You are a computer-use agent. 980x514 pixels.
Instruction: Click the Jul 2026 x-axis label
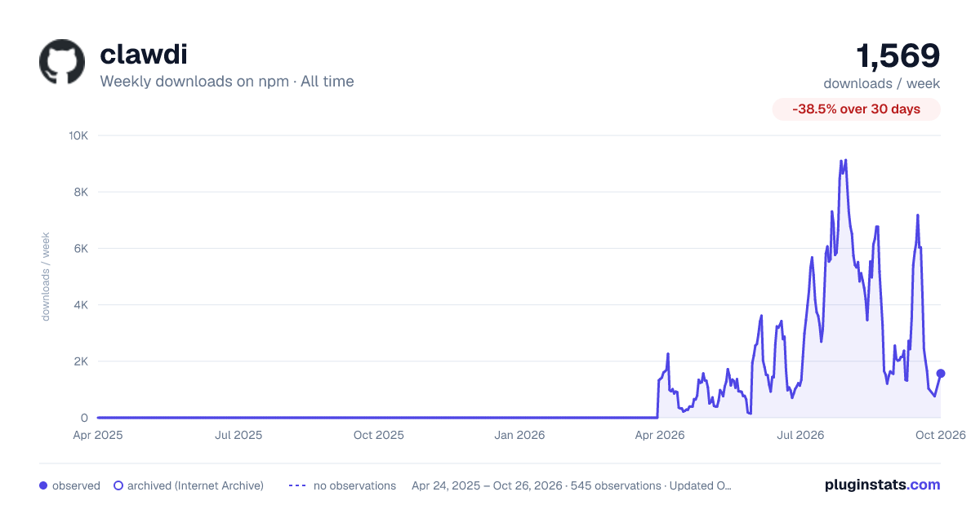pyautogui.click(x=800, y=435)
